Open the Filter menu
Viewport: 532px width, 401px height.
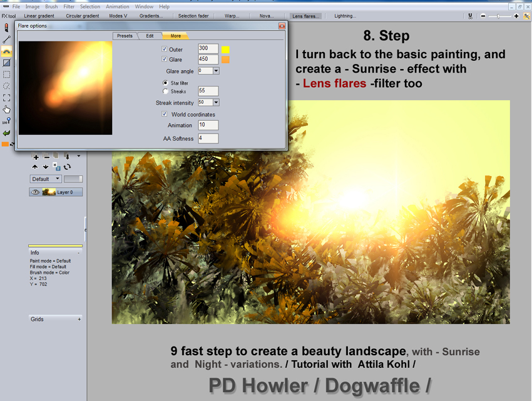point(69,6)
